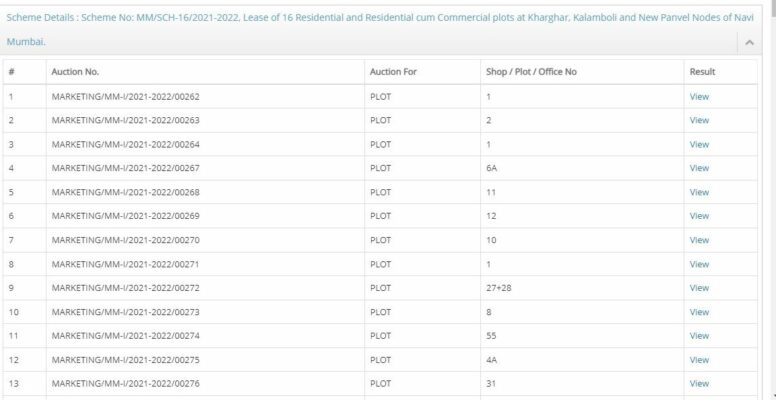This screenshot has width=776, height=400.
Task: View result for auction 00262
Action: [x=699, y=97]
